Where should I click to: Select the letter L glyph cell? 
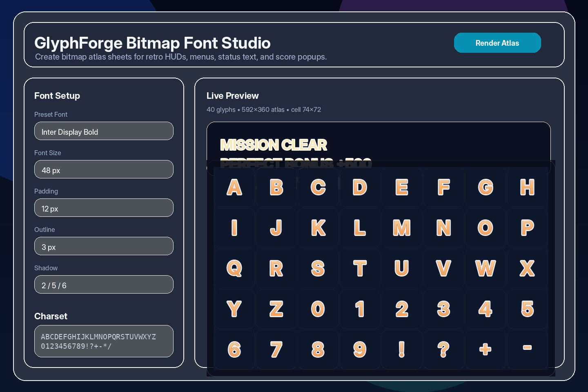point(360,228)
